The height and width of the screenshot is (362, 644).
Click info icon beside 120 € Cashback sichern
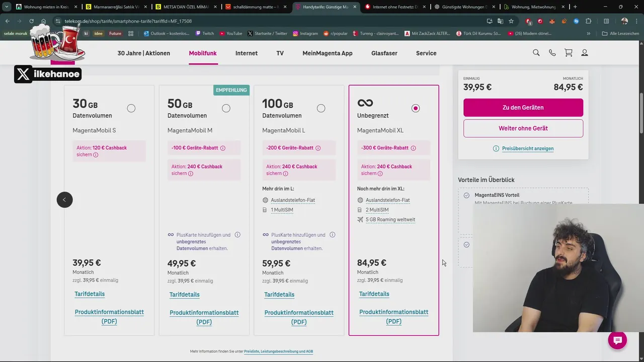click(96, 155)
